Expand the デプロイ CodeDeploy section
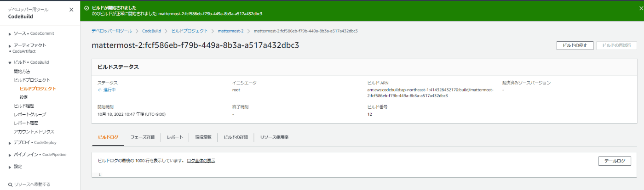This screenshot has width=644, height=190. coord(10,143)
